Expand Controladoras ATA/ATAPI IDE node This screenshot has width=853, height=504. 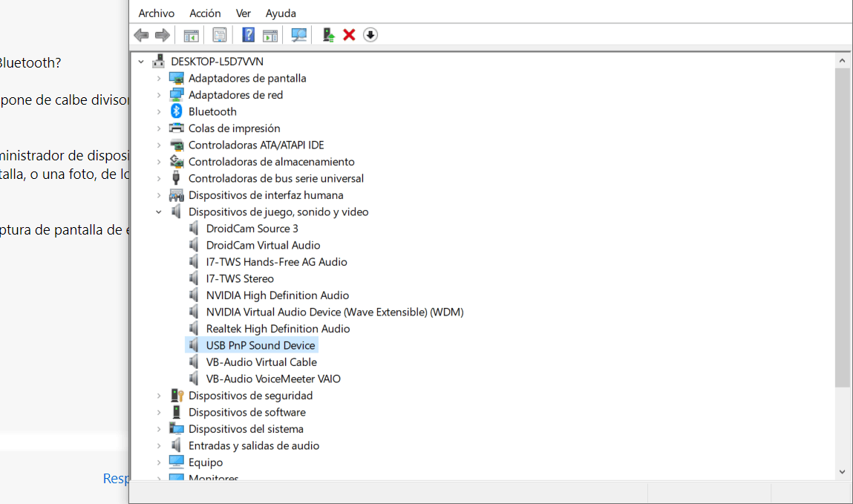coord(159,145)
